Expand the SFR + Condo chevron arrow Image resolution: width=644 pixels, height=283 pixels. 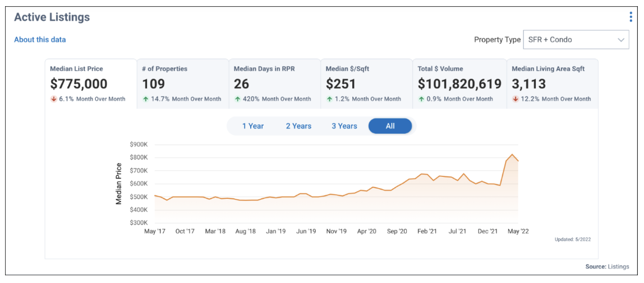[620, 40]
